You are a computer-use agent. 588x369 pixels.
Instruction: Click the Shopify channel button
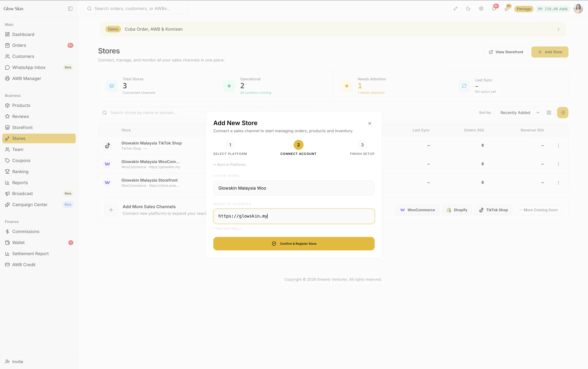click(x=457, y=210)
